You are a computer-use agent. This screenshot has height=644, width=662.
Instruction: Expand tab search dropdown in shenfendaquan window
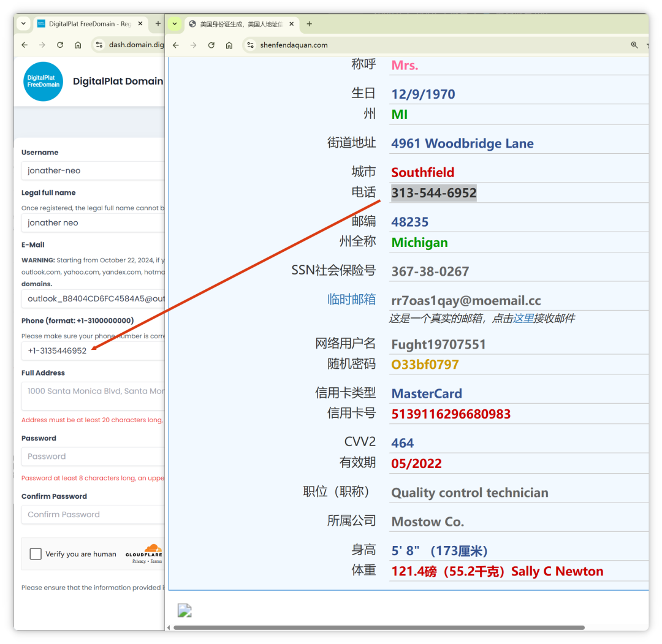(x=175, y=24)
